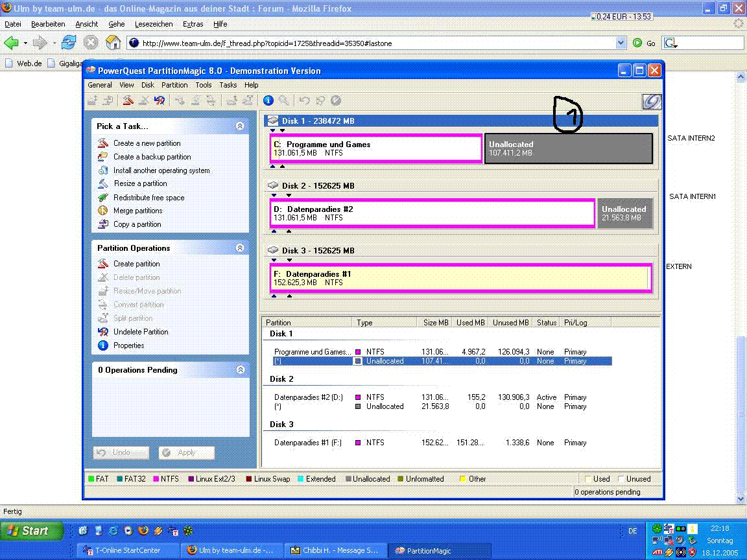Click Firefox Home button
This screenshot has height=560, width=747.
click(113, 43)
